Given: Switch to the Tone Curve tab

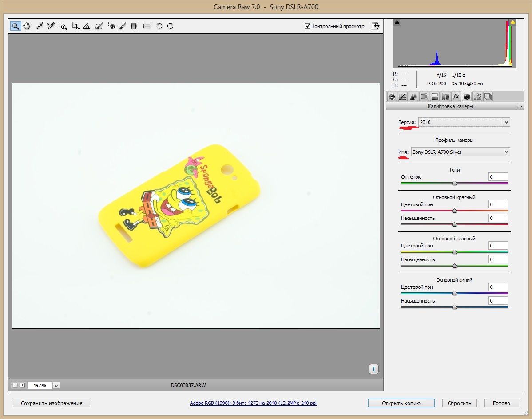Looking at the screenshot, I should (x=403, y=96).
